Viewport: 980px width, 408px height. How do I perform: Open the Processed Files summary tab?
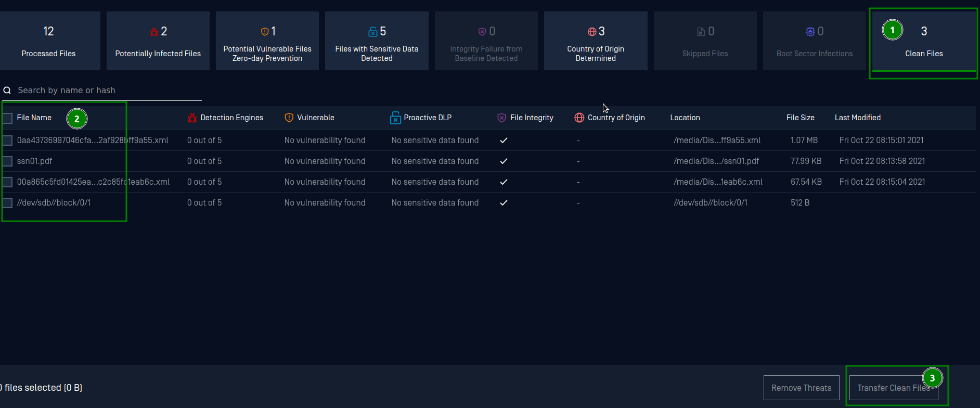(x=49, y=42)
